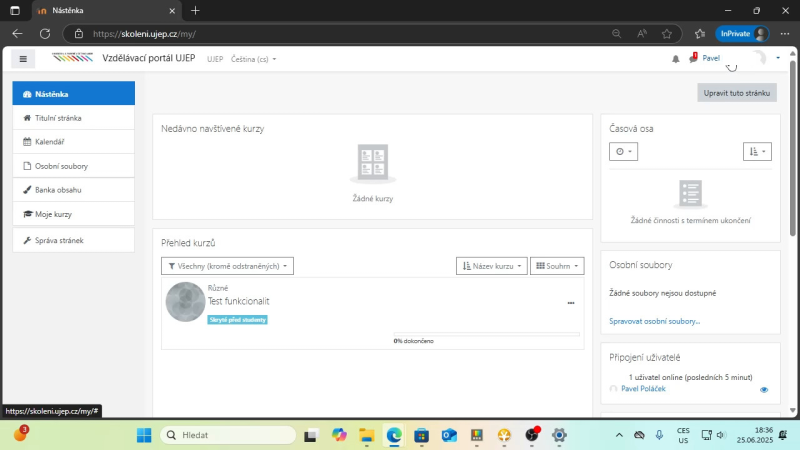Click the UJEP portal logo
The image size is (800, 450).
pyautogui.click(x=71, y=58)
